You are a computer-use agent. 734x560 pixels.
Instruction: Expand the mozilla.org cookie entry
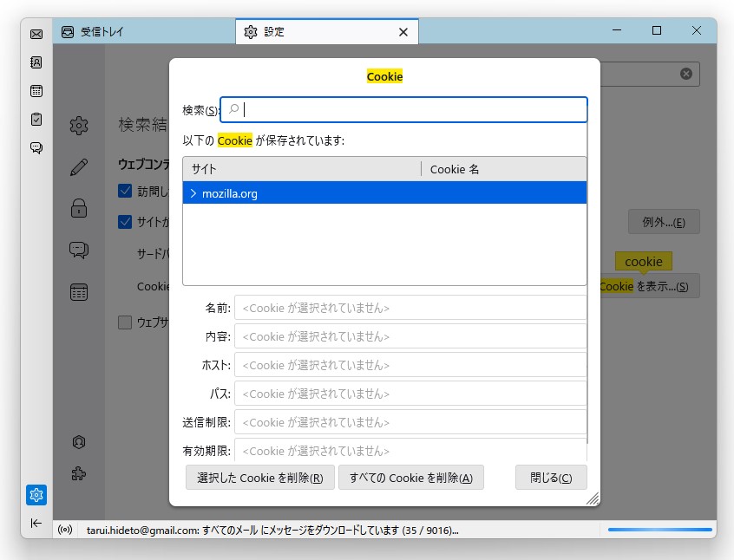tap(193, 193)
